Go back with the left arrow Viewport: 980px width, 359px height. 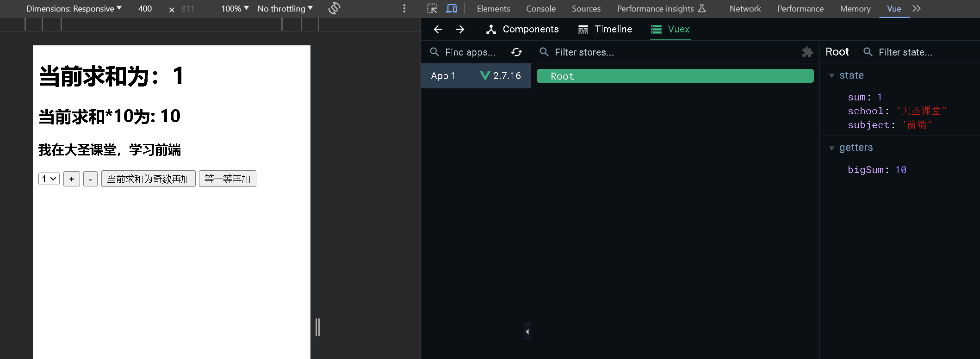coord(438,29)
